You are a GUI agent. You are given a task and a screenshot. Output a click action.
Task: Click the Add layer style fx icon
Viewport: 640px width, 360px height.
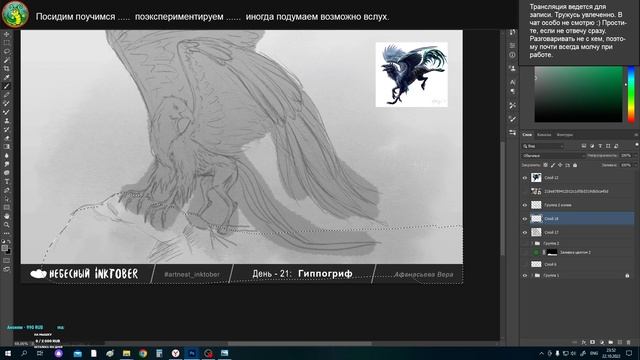coord(584,342)
